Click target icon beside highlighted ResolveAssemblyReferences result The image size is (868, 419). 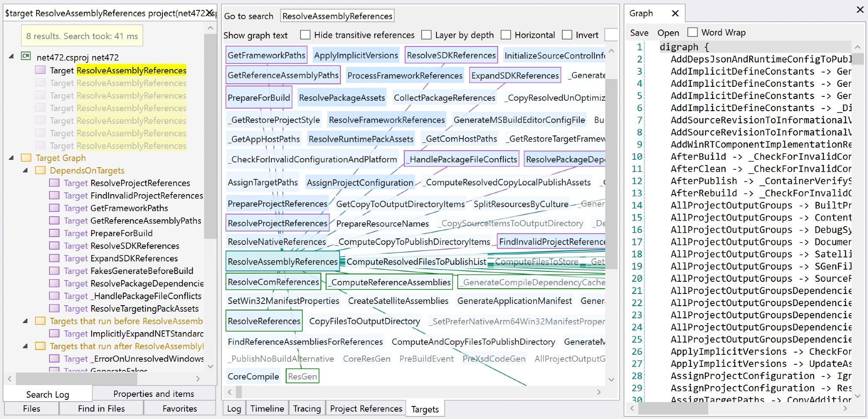click(x=40, y=70)
